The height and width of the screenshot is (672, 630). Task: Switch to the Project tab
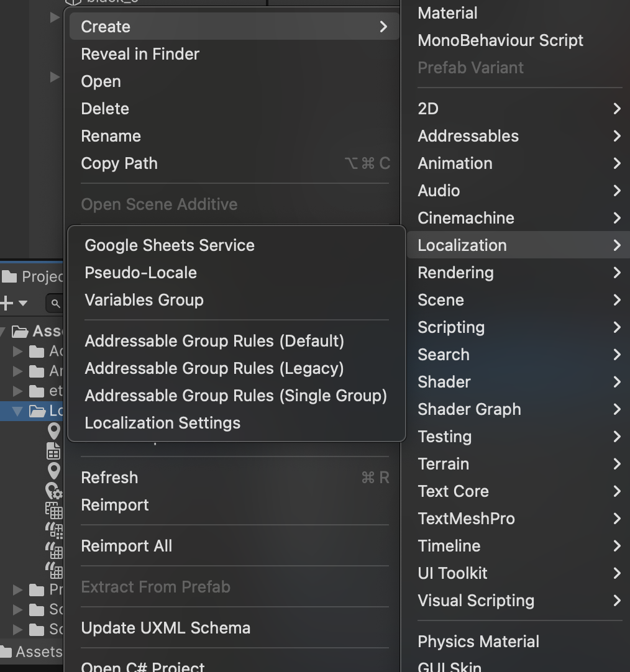(32, 276)
